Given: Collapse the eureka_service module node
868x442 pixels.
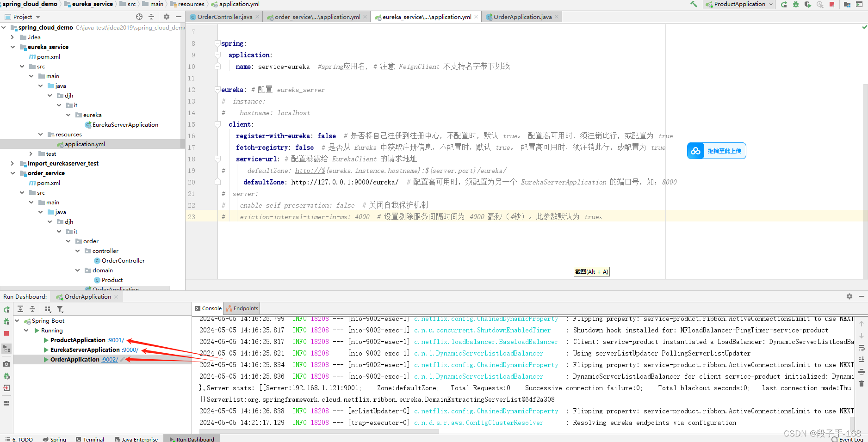Looking at the screenshot, I should [12, 47].
